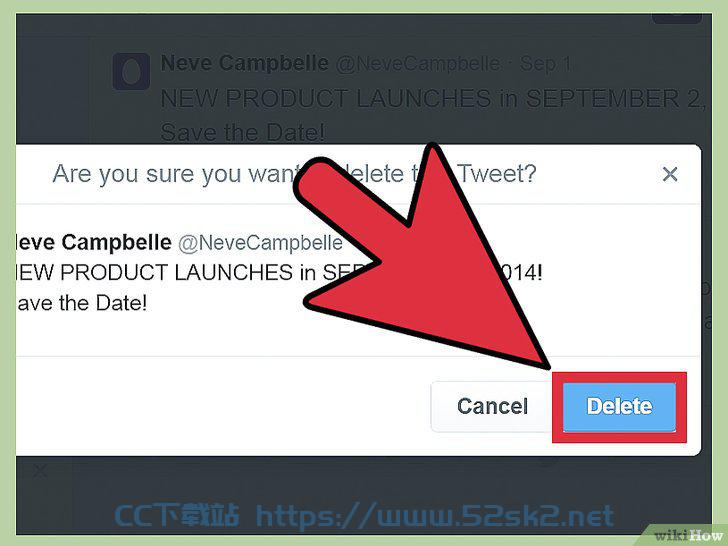Screen dimensions: 728x546
Task: Click the dimmed "Save the Date!" background text
Action: pos(242,132)
